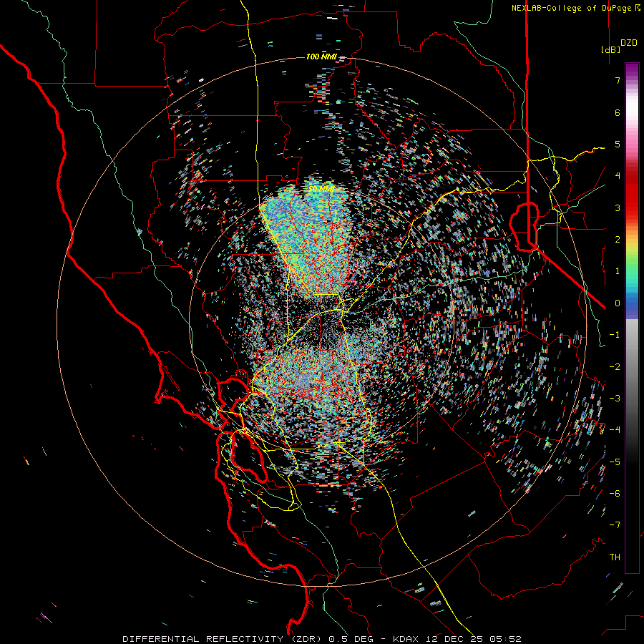Click the 50 NMI range ring label
The height and width of the screenshot is (644, 644).
coord(321,189)
